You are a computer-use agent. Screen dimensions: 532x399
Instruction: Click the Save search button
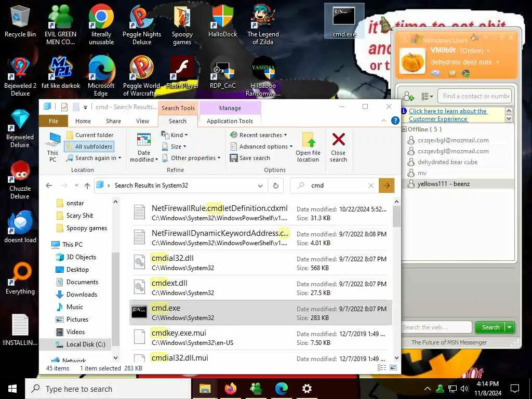click(x=250, y=158)
